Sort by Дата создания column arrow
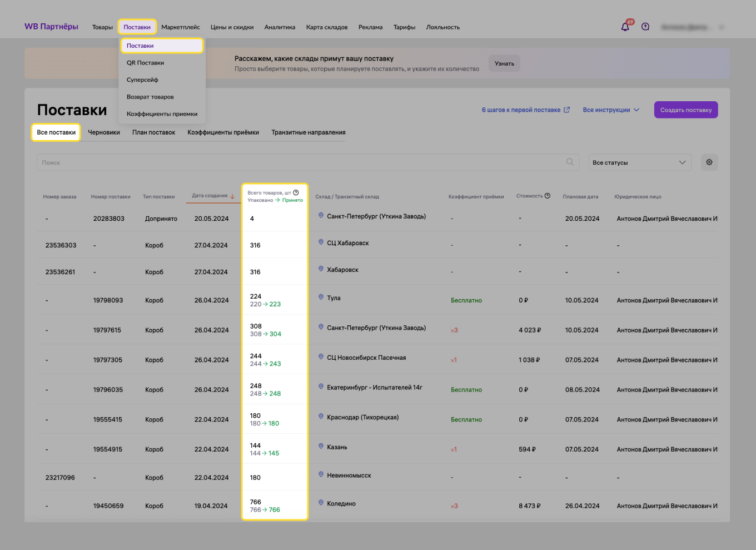This screenshot has height=550, width=756. point(232,196)
